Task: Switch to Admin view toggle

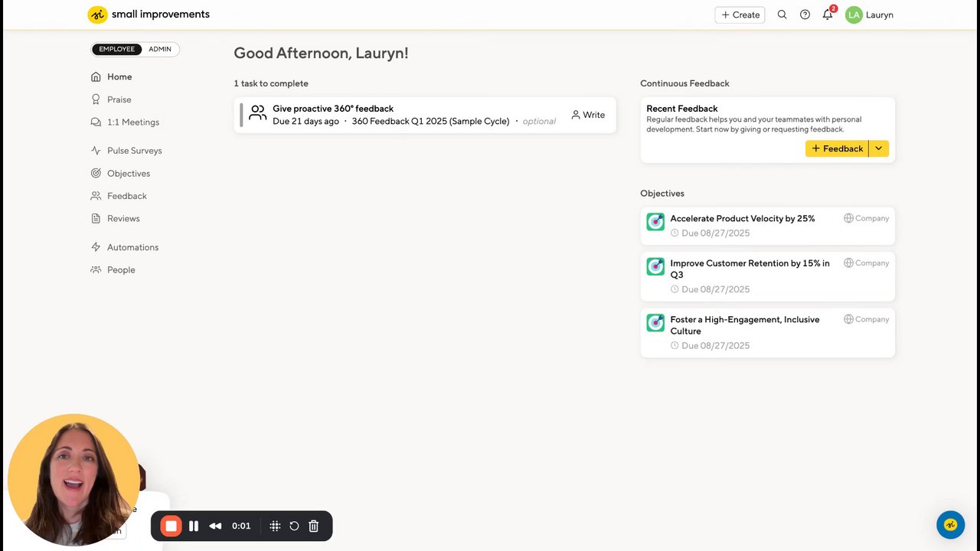Action: point(160,49)
